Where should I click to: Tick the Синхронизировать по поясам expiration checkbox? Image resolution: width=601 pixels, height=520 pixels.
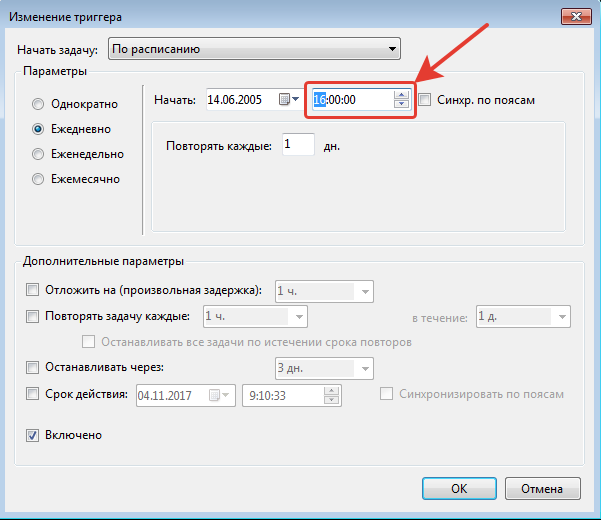tap(386, 394)
